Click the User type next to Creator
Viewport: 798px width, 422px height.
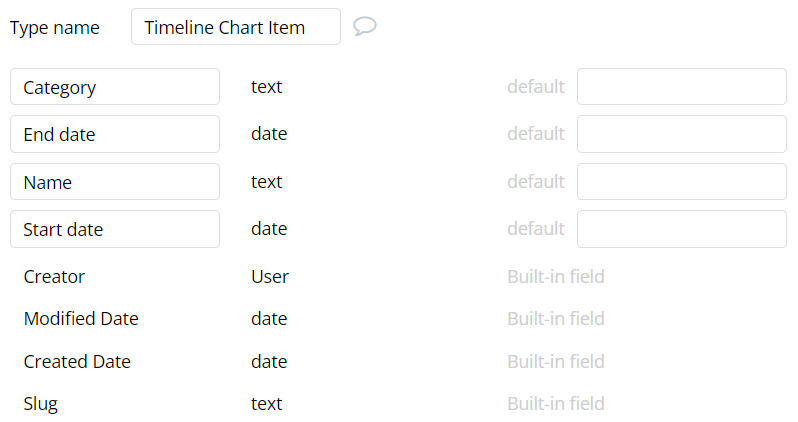coord(270,277)
